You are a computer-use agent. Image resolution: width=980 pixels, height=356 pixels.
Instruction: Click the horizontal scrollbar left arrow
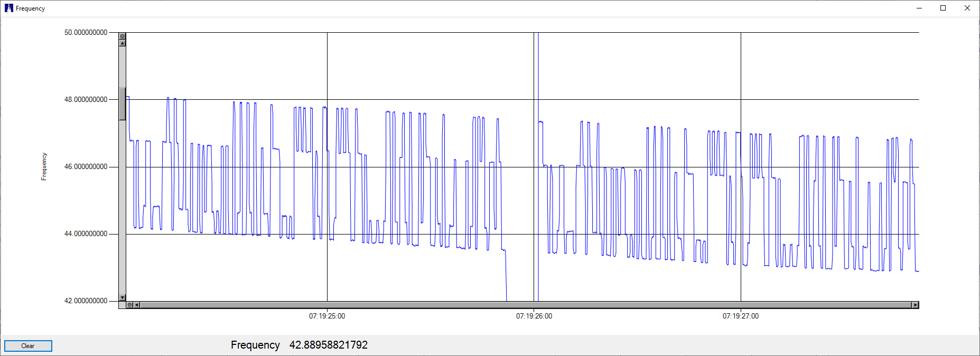click(136, 305)
